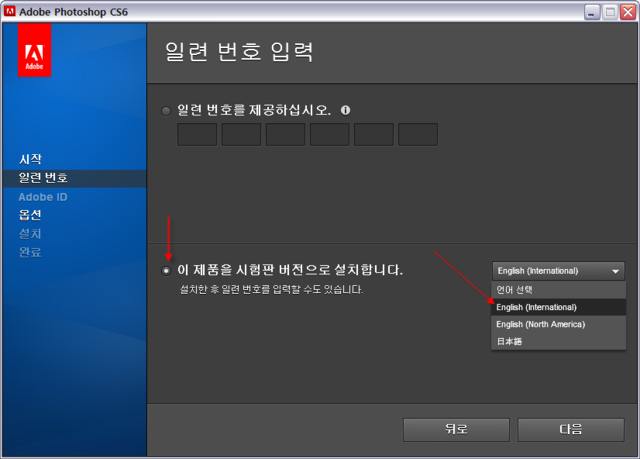
Task: Click the Adobe ID step in the sidebar
Action: point(43,197)
